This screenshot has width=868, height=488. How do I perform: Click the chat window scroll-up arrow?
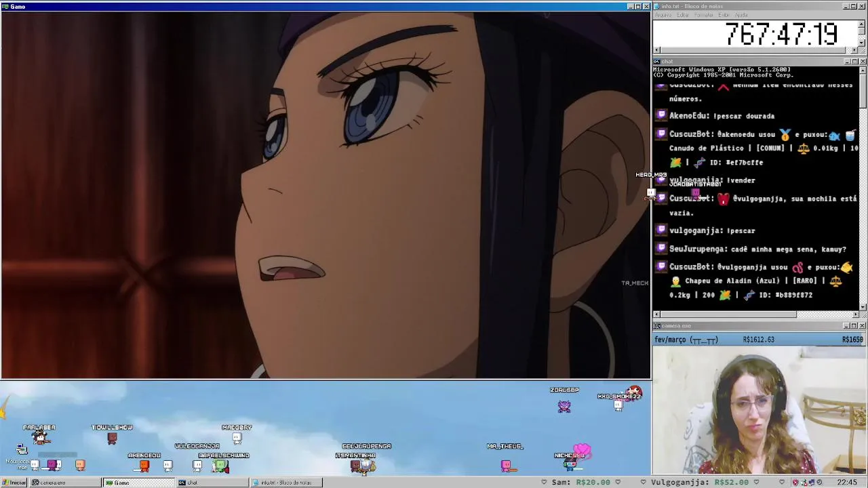point(863,70)
